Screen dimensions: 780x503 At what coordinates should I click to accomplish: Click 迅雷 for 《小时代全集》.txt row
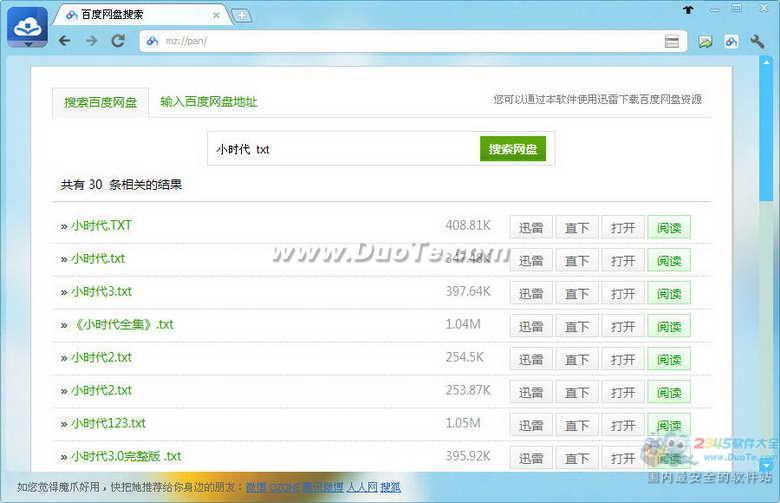531,326
